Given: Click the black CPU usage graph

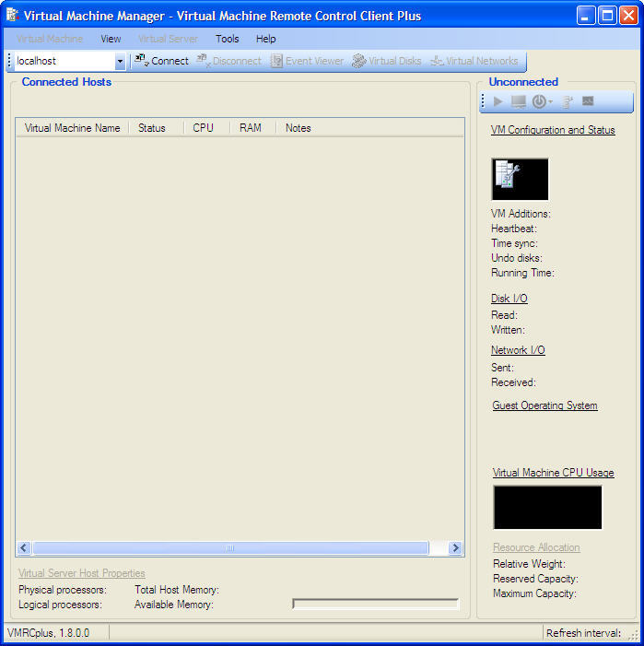Looking at the screenshot, I should pyautogui.click(x=547, y=507).
